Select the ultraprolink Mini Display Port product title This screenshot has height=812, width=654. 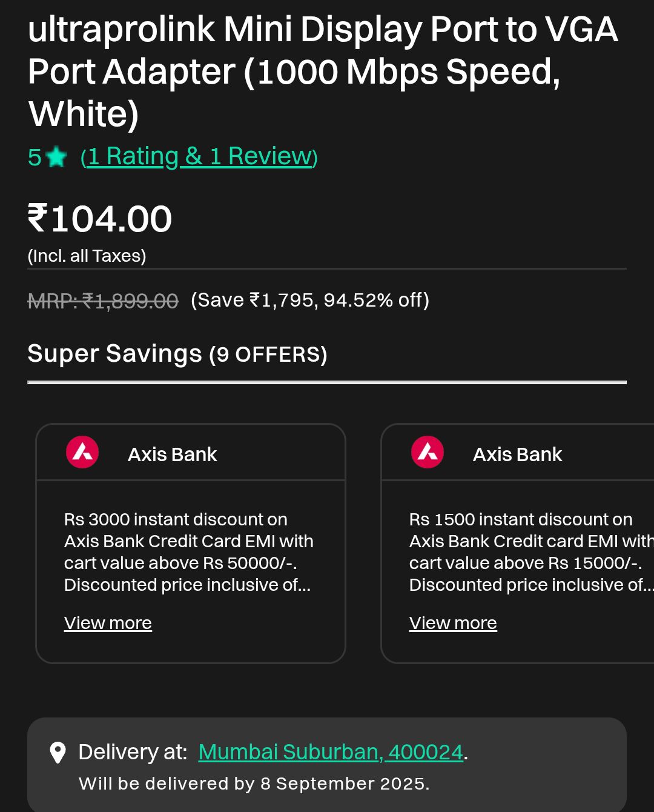323,72
